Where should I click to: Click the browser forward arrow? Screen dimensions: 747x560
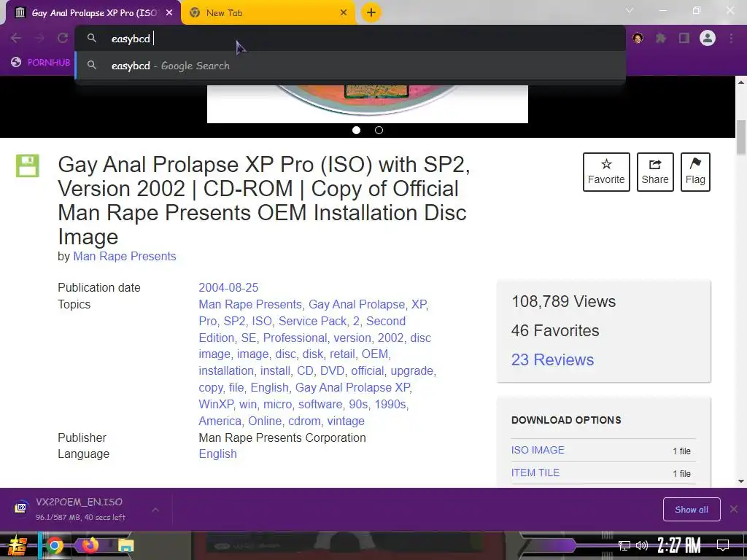point(39,38)
